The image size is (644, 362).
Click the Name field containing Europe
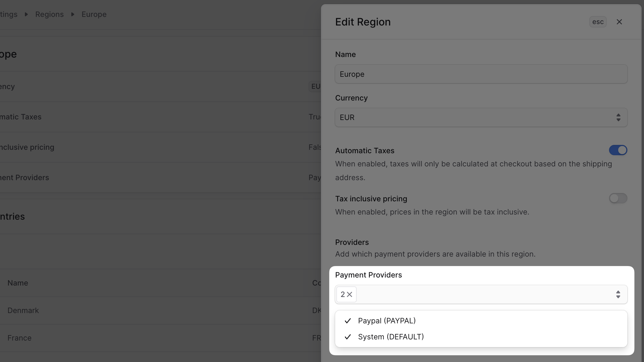pos(481,74)
